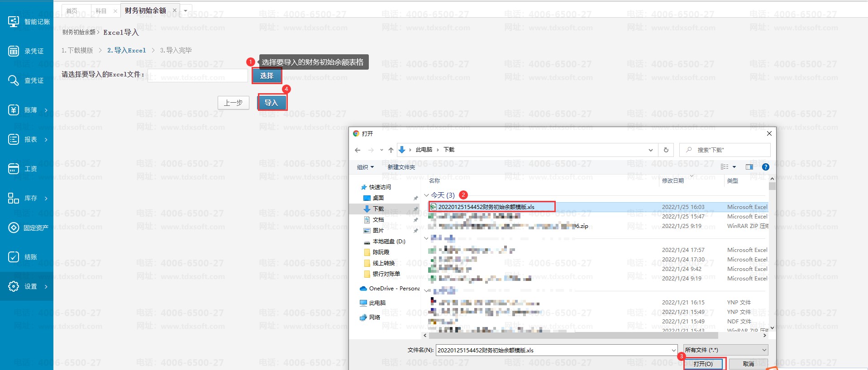Click the 导入 button
The width and height of the screenshot is (868, 370).
pyautogui.click(x=272, y=103)
